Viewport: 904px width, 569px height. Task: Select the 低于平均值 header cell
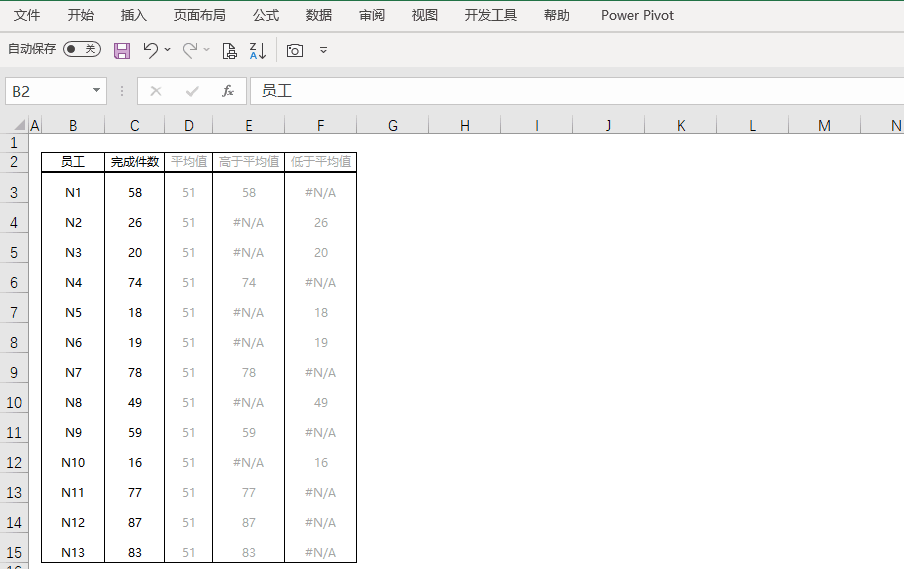pyautogui.click(x=321, y=162)
